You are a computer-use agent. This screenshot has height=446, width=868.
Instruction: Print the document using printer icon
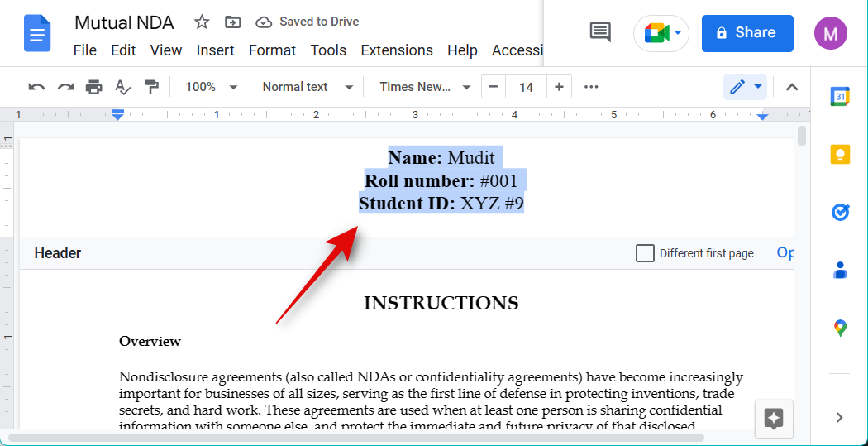(x=94, y=87)
